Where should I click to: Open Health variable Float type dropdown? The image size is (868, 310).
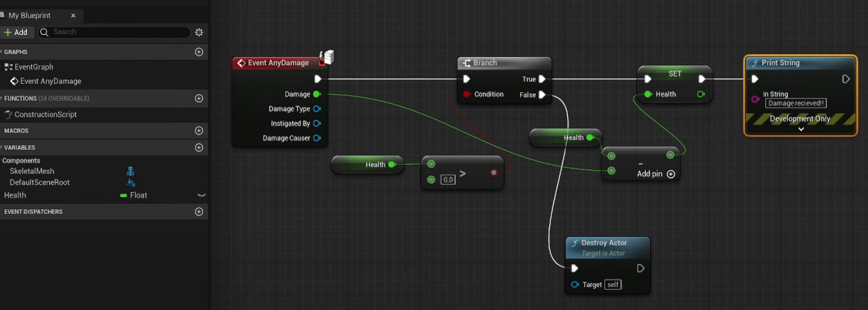pos(134,195)
